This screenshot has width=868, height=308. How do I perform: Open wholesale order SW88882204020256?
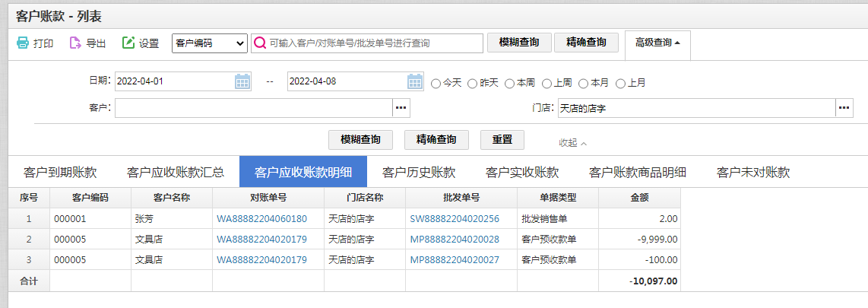455,219
